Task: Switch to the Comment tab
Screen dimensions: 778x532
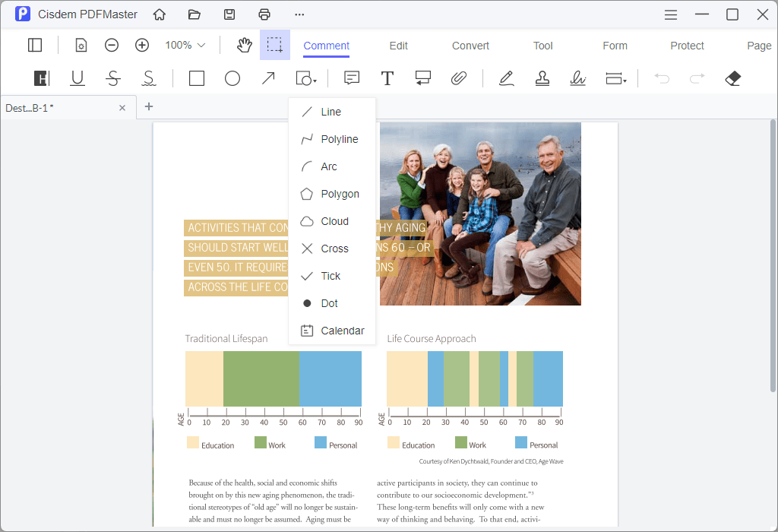Action: coord(327,46)
